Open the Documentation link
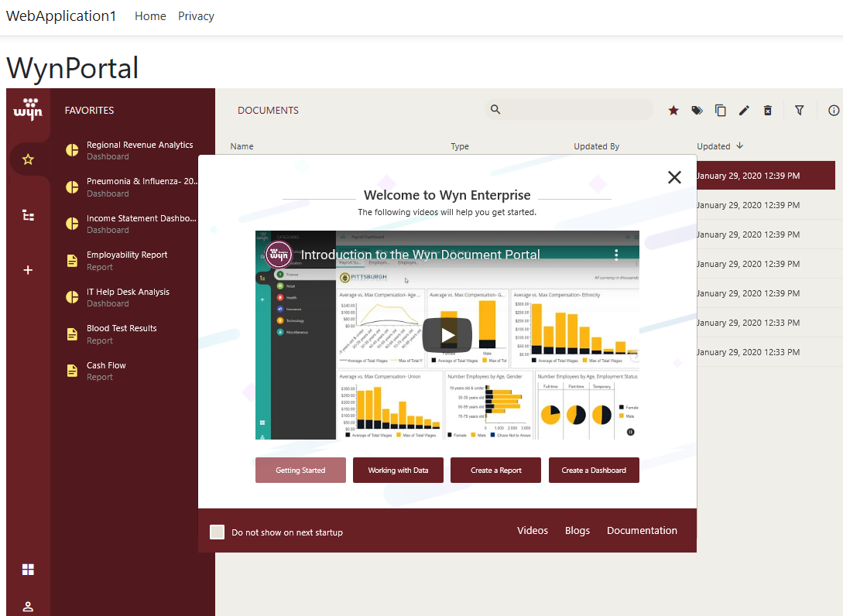The height and width of the screenshot is (616, 843). (x=642, y=531)
